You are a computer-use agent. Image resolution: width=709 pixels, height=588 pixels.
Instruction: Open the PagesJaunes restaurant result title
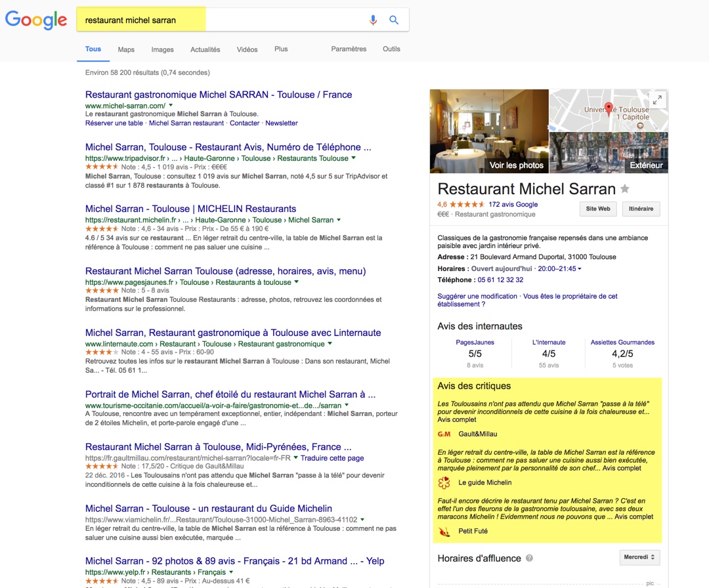tap(226, 271)
